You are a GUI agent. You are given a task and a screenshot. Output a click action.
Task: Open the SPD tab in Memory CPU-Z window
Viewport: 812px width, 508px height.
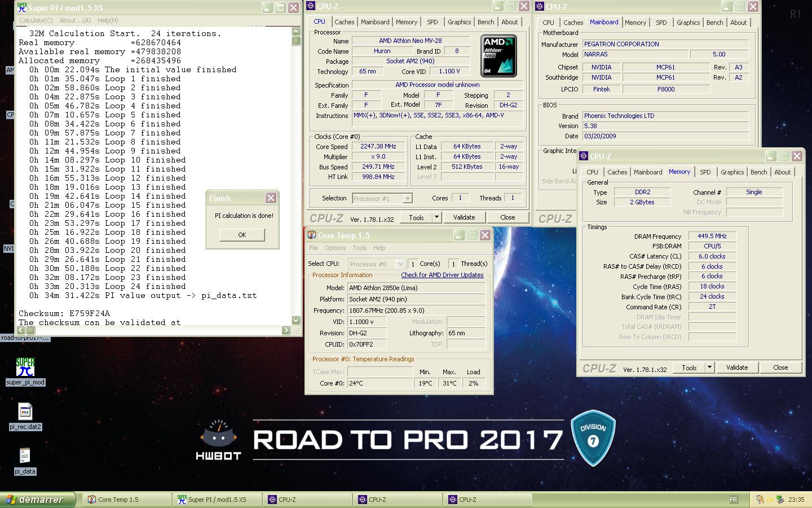705,172
